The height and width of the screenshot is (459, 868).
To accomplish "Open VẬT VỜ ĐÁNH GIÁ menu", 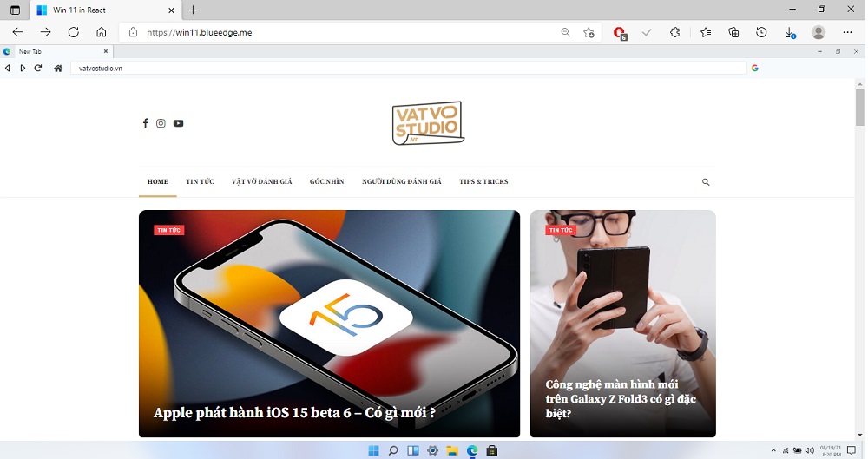I will point(262,181).
